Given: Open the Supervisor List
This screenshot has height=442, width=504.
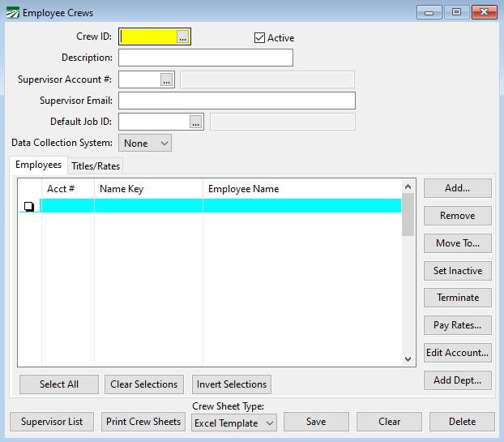Looking at the screenshot, I should click(x=52, y=422).
